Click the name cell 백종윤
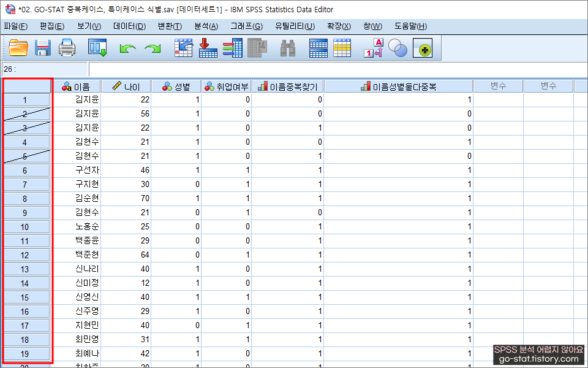The height and width of the screenshot is (368, 588). tap(77, 240)
